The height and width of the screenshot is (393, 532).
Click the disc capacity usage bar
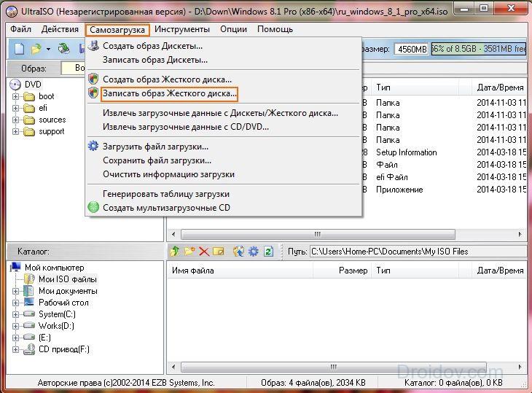pos(478,49)
